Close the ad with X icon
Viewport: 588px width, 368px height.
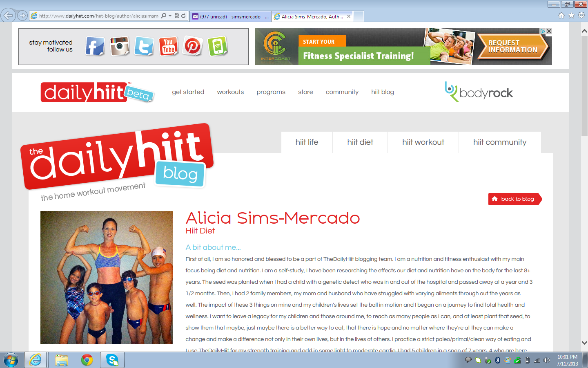pyautogui.click(x=549, y=31)
